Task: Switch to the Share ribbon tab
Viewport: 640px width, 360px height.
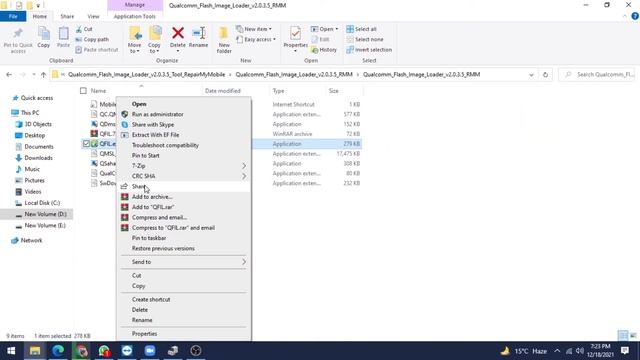Action: (67, 16)
